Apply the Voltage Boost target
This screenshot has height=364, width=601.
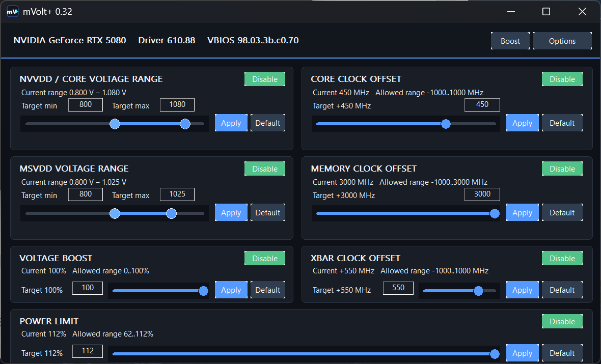click(231, 290)
